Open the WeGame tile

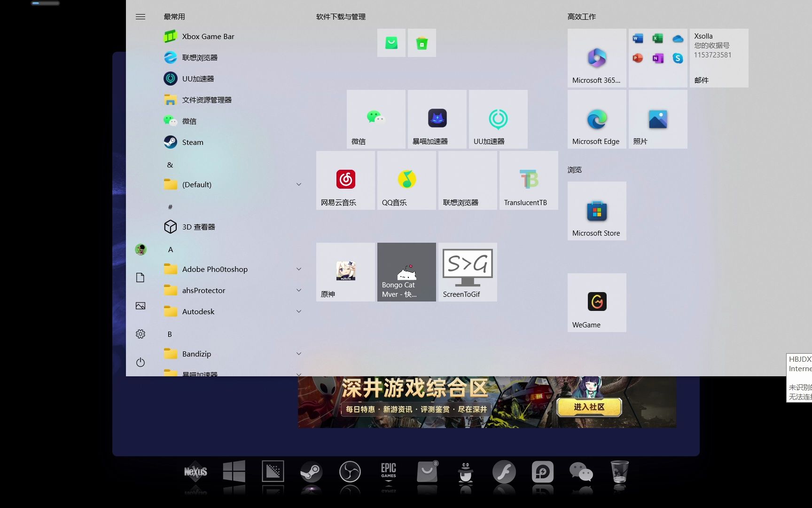(596, 302)
